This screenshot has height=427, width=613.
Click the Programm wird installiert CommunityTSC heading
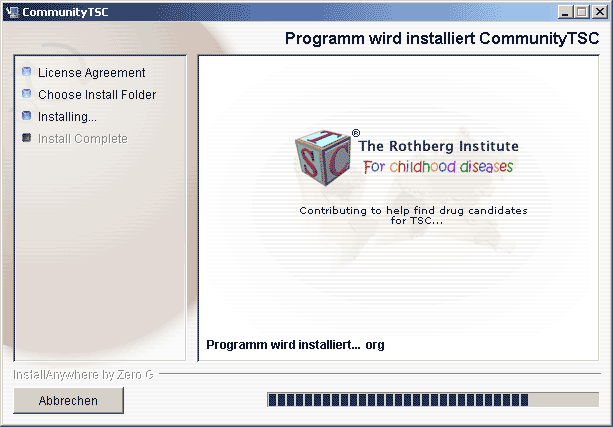coord(442,39)
